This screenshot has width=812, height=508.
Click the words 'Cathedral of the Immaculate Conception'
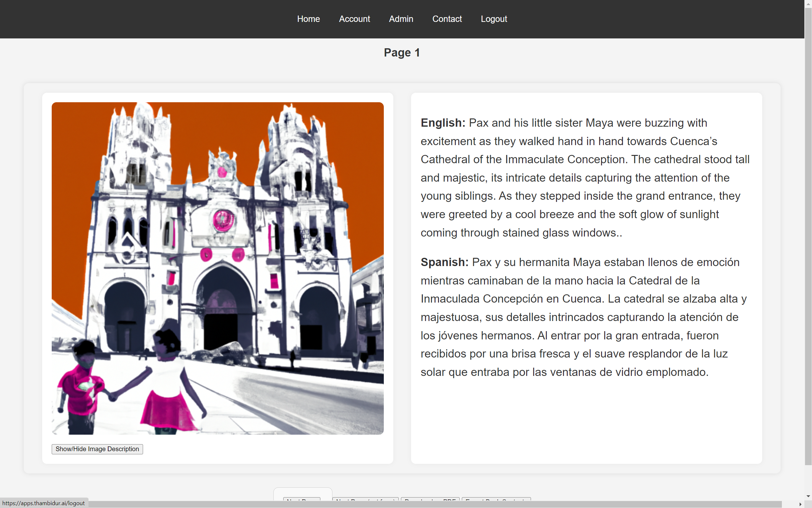523,160
